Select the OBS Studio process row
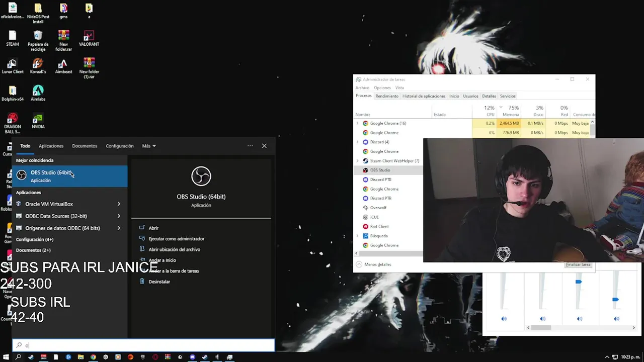Image resolution: width=644 pixels, height=362 pixels. pos(388,170)
